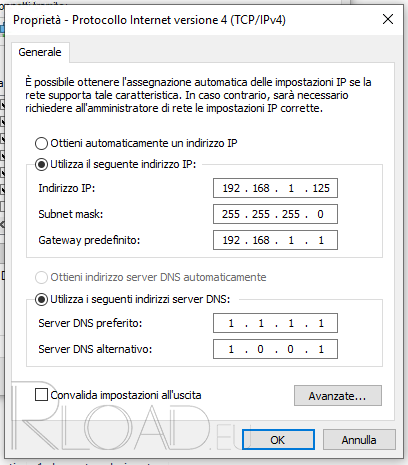Click the last octet of Server DNS alternativo
The height and width of the screenshot is (465, 408).
[321, 349]
